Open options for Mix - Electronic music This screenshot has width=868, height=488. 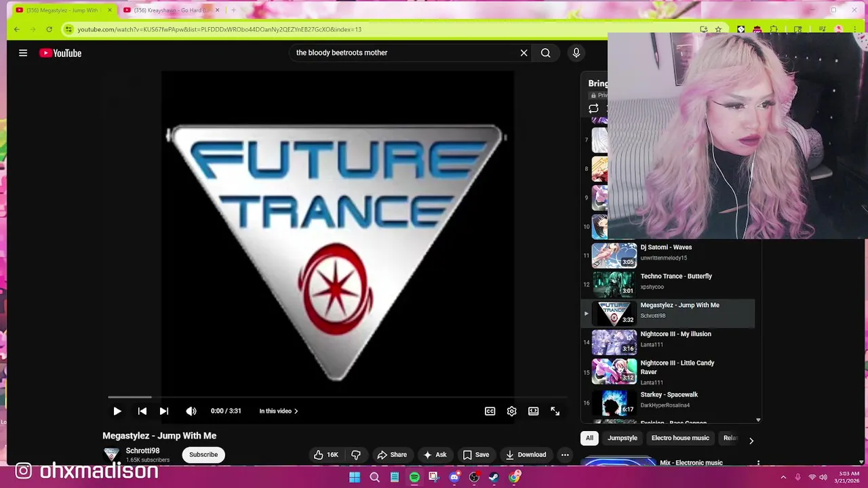coord(758,464)
